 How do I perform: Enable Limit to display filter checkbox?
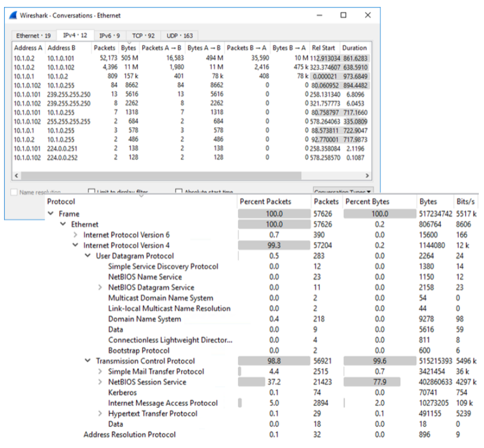[91, 192]
